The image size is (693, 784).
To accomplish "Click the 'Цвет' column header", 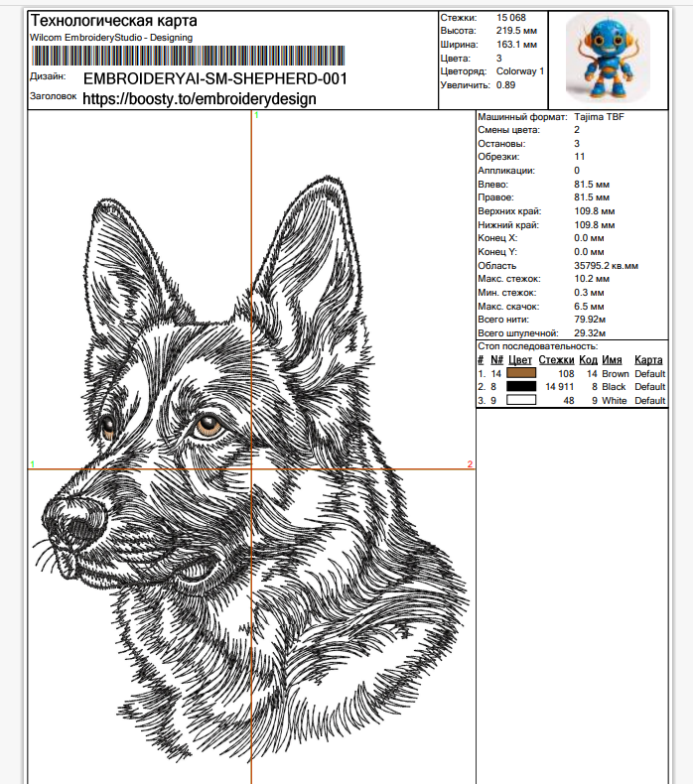I will [520, 360].
